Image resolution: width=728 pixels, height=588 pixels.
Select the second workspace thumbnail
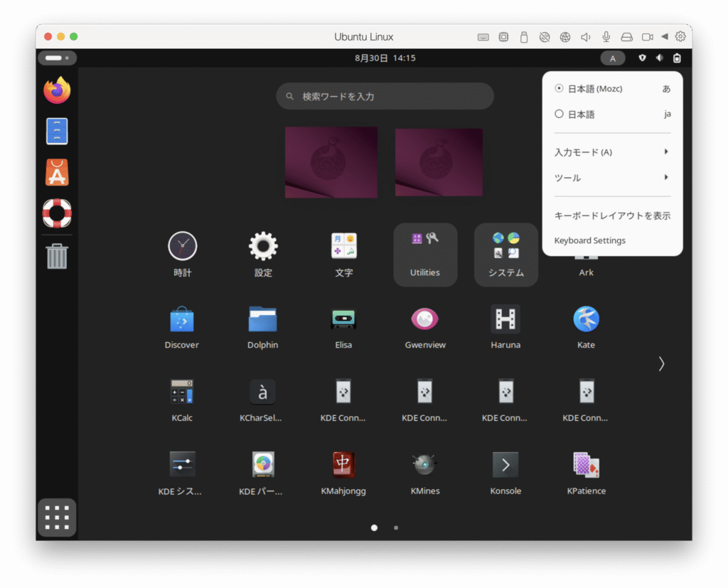tap(439, 162)
